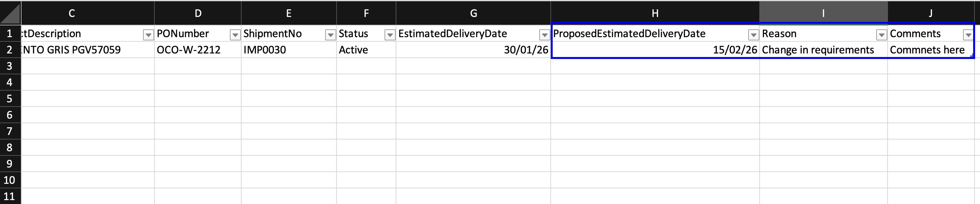Image resolution: width=980 pixels, height=204 pixels.
Task: Select column G header
Action: (x=473, y=13)
